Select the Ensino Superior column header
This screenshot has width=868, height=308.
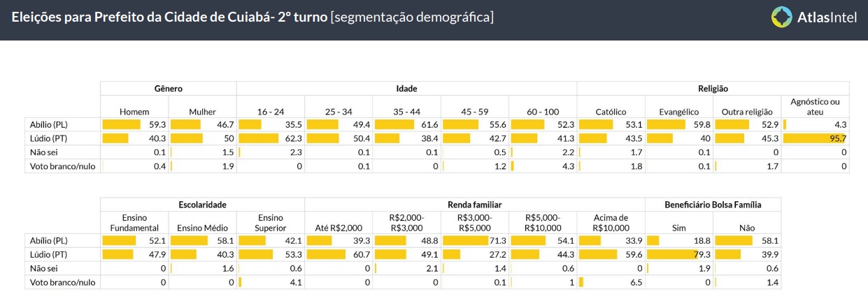click(x=271, y=222)
